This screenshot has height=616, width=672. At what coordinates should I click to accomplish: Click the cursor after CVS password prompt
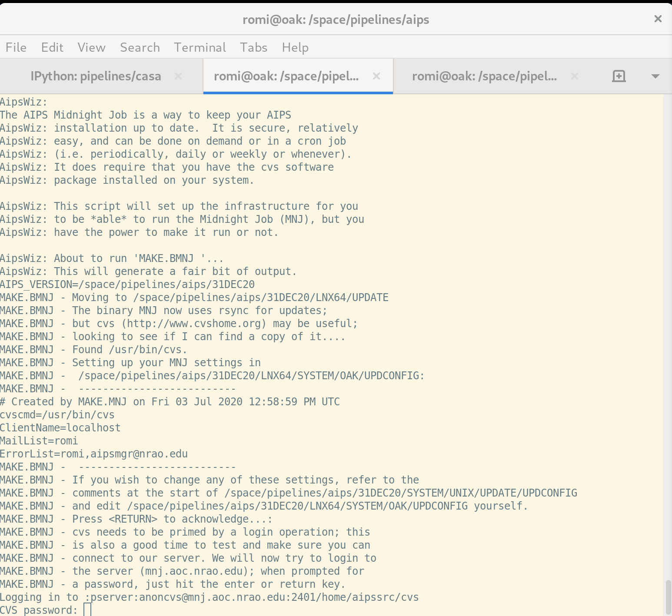(87, 610)
